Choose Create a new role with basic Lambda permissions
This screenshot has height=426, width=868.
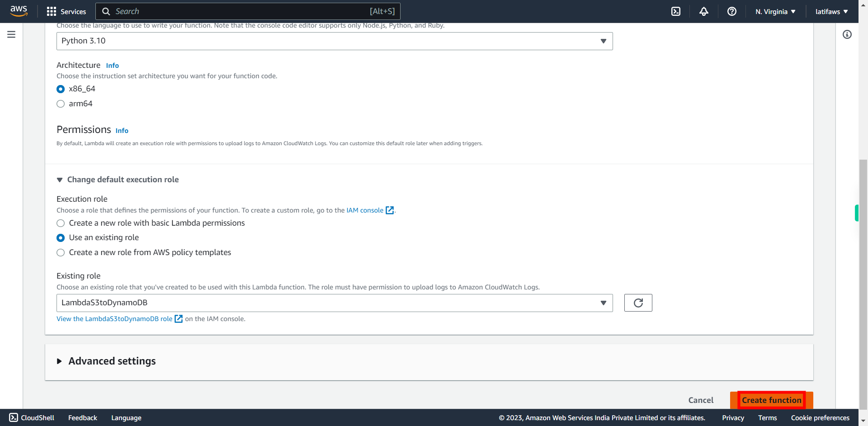[x=61, y=223]
